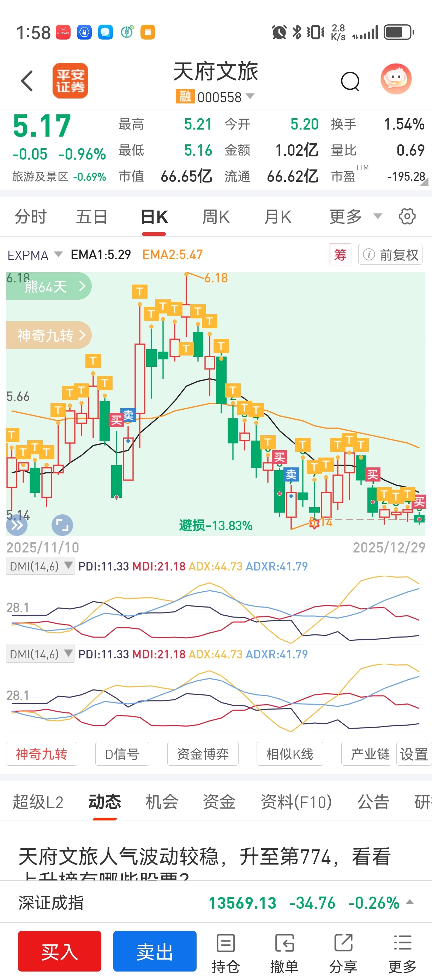
Task: Toggle the D信号 indicator chip
Action: tap(122, 754)
